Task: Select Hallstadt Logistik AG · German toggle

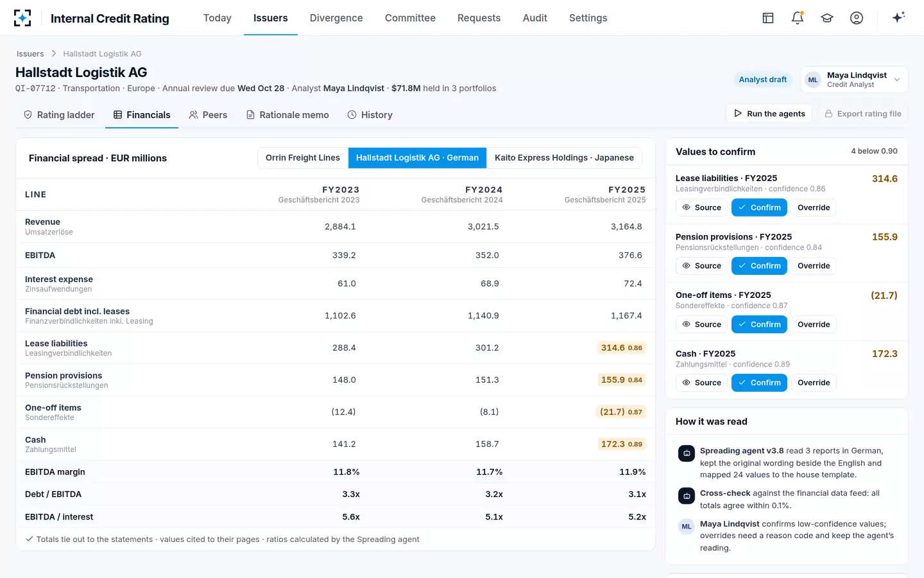Action: click(x=417, y=158)
